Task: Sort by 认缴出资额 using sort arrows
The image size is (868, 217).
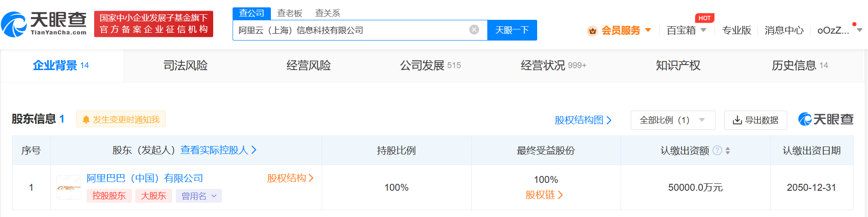Action: tap(728, 151)
